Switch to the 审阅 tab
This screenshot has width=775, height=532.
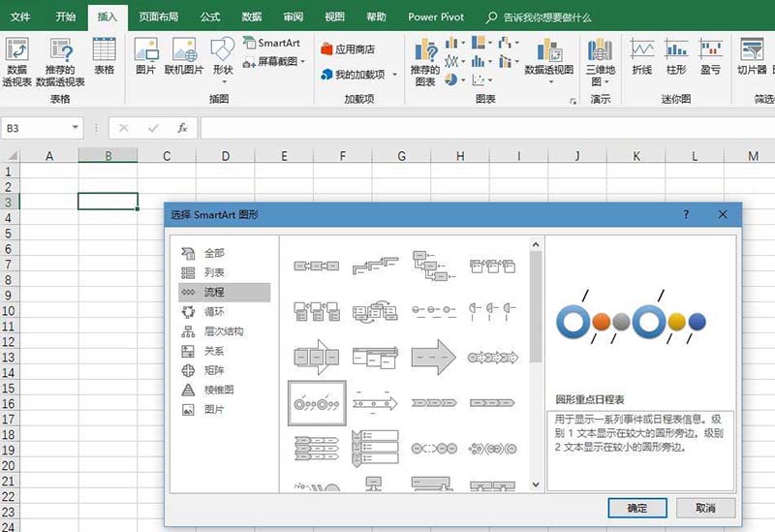coord(294,16)
